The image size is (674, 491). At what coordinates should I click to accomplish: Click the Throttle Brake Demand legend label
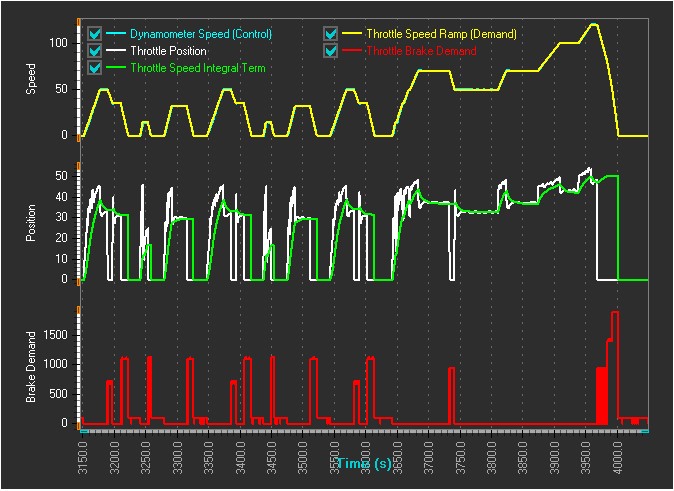(x=421, y=51)
